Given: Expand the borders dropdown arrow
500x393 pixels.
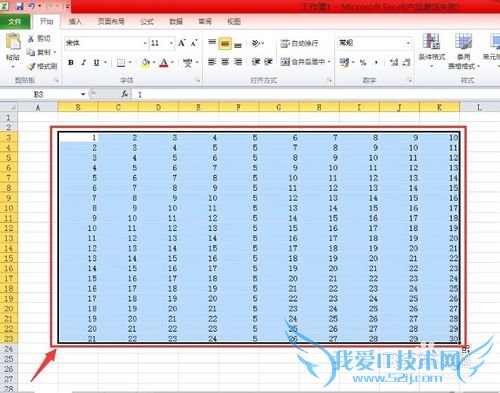Looking at the screenshot, I should pos(130,62).
